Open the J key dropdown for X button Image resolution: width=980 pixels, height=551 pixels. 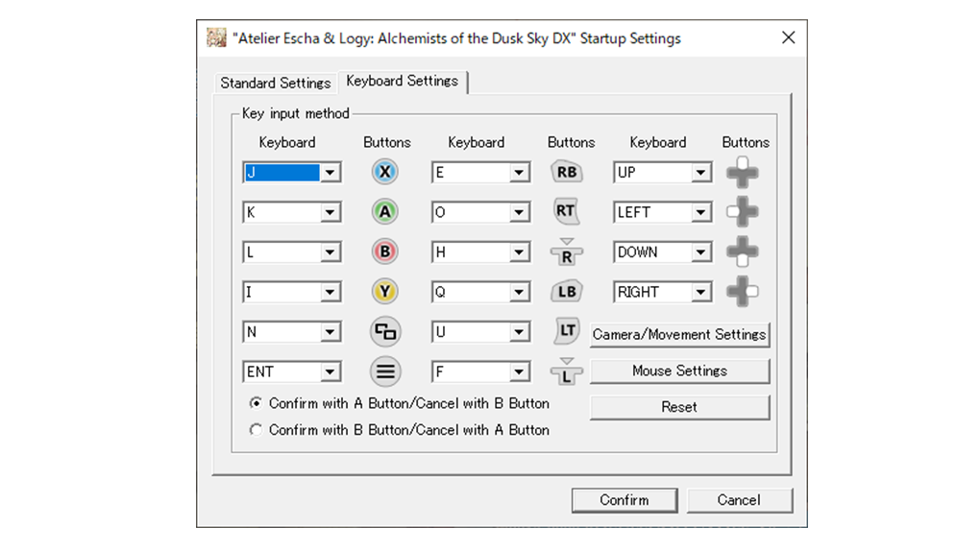[x=330, y=173]
